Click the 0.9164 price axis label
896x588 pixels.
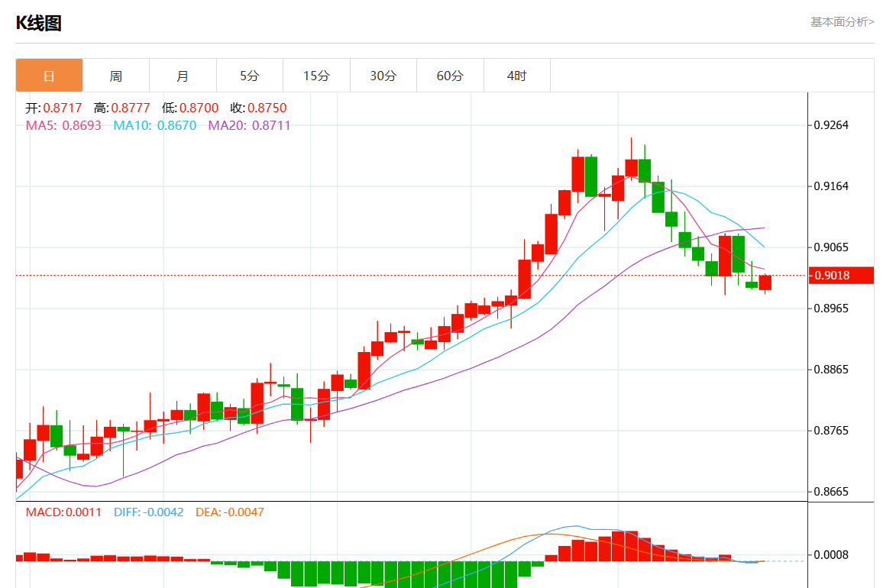tap(831, 186)
